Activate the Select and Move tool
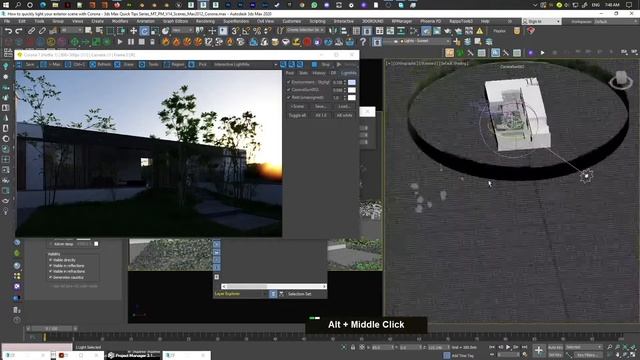 [x=133, y=31]
